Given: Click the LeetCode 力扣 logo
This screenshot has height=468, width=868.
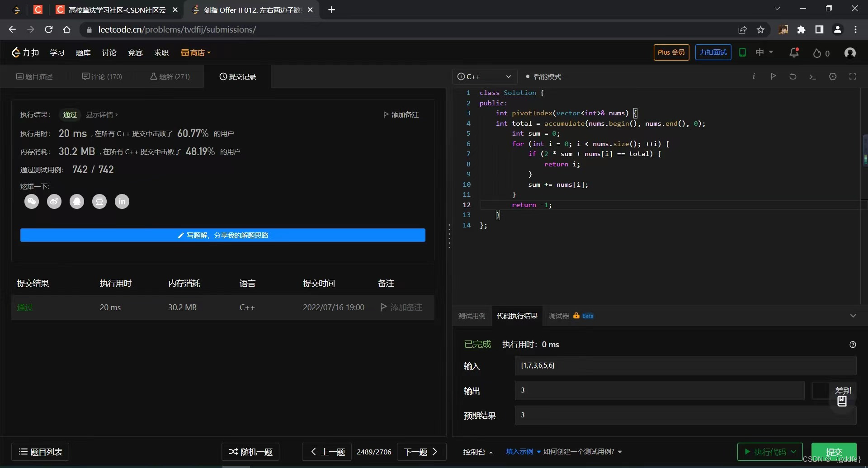Looking at the screenshot, I should (x=25, y=53).
